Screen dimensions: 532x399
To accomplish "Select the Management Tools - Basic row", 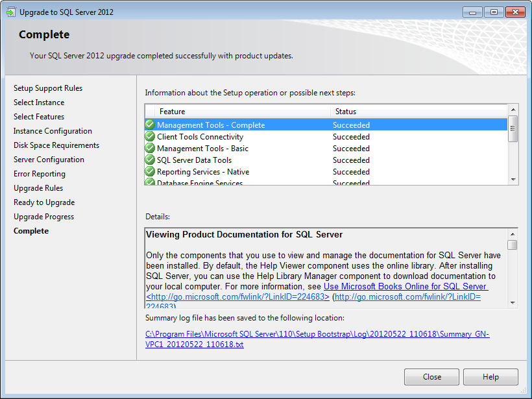I will (326, 149).
